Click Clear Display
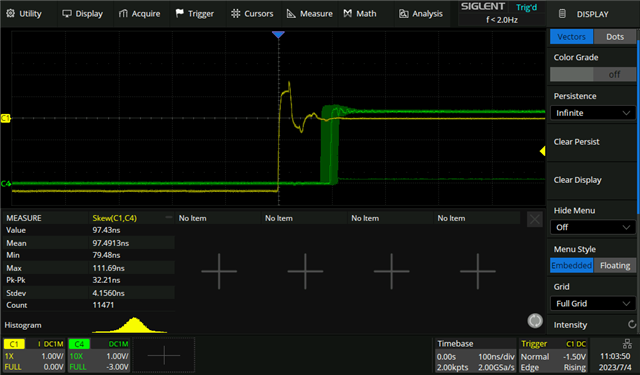This screenshot has height=375, width=640. point(578,180)
